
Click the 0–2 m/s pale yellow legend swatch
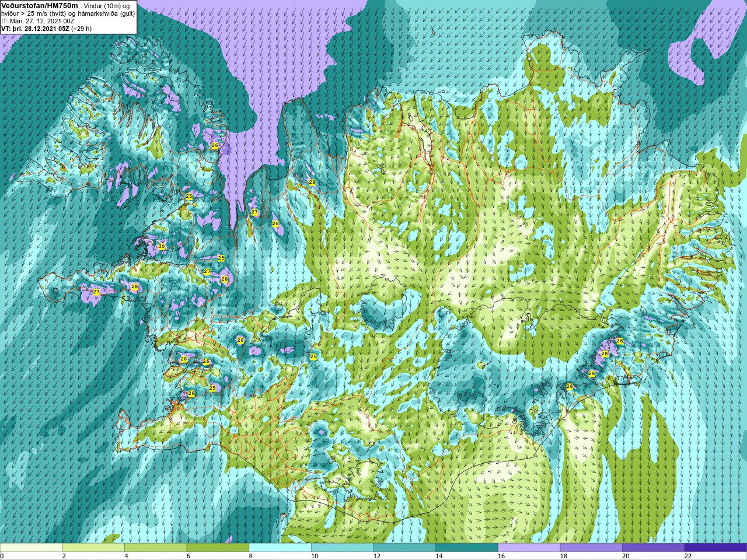(31, 547)
